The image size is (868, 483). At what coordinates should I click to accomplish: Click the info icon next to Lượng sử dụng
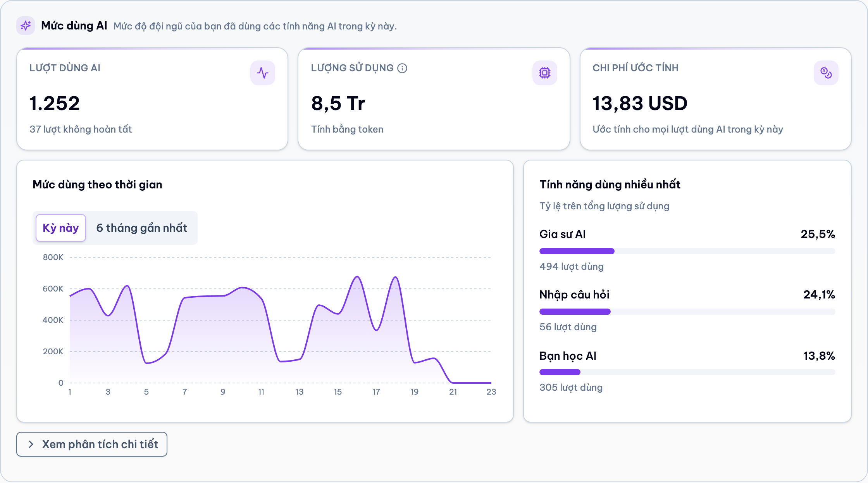click(x=403, y=68)
